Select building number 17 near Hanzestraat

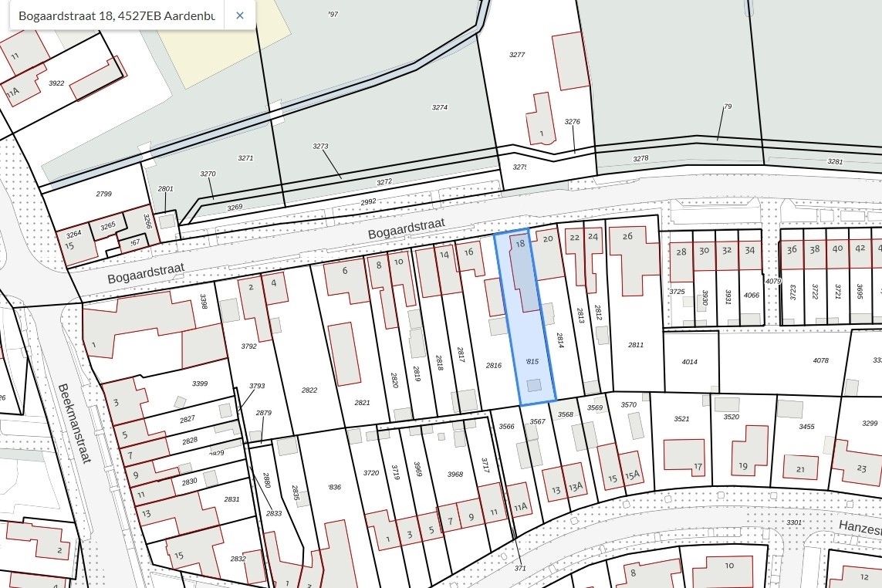698,467
